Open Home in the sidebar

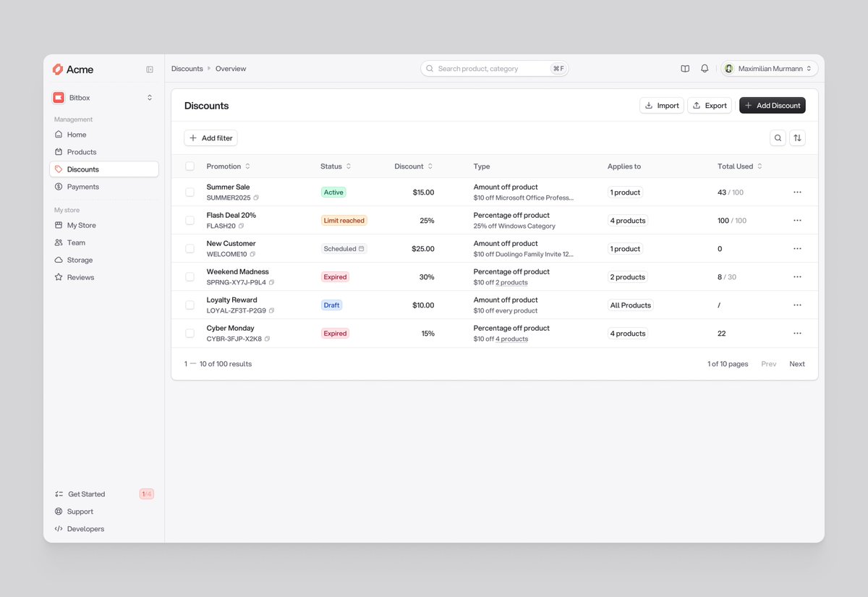[x=104, y=135]
